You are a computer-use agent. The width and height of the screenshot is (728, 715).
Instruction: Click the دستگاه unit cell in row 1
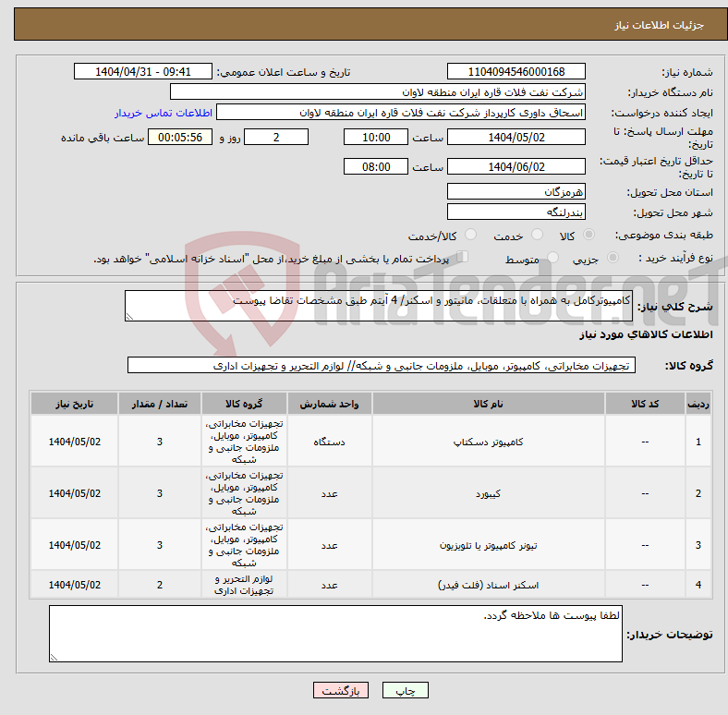(329, 442)
